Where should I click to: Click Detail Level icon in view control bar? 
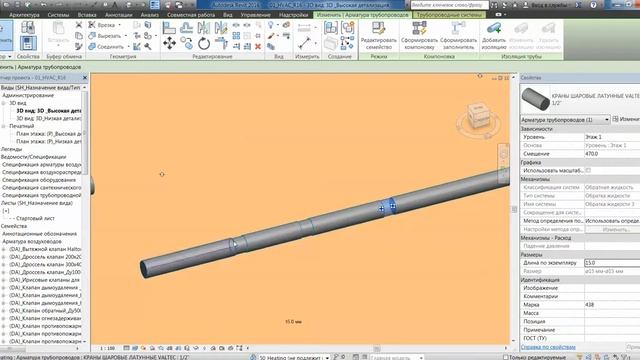click(x=127, y=348)
